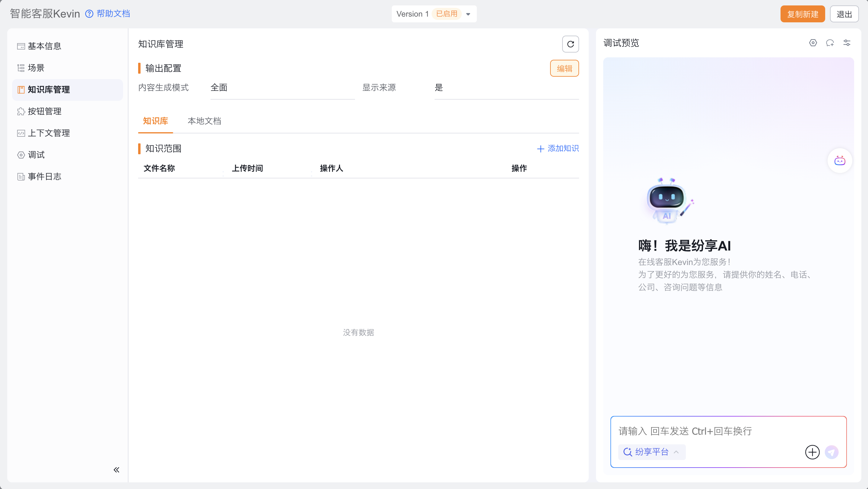The width and height of the screenshot is (868, 489).
Task: Select the 知识库 tab
Action: pos(155,121)
